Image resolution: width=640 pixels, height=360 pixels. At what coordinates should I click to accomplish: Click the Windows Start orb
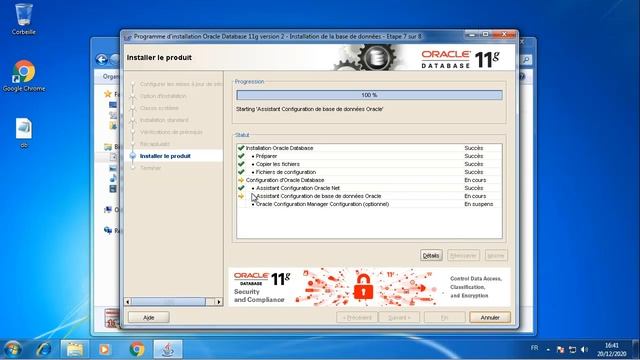click(13, 349)
